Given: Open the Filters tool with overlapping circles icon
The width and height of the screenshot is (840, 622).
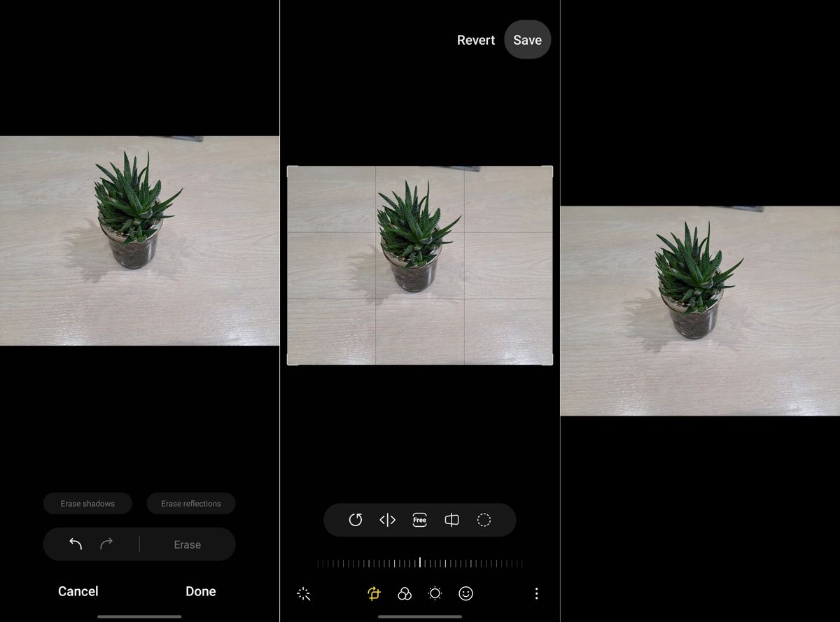Looking at the screenshot, I should (405, 593).
